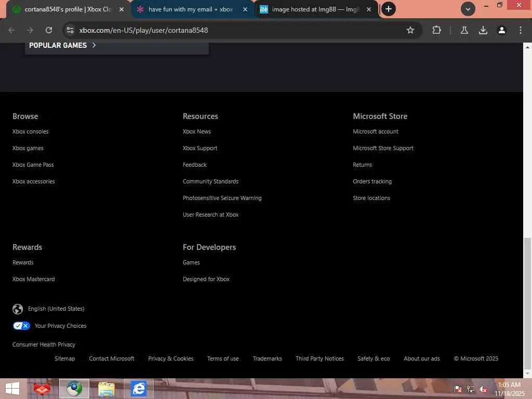Viewport: 532px width, 399px height.
Task: Open English (United States) language selector
Action: [x=56, y=309]
